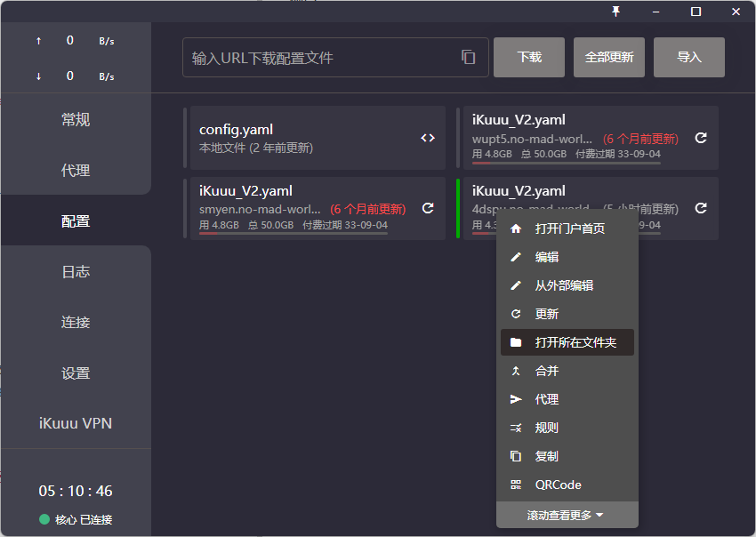
Task: Open the 代理 sidebar tab
Action: (76, 170)
